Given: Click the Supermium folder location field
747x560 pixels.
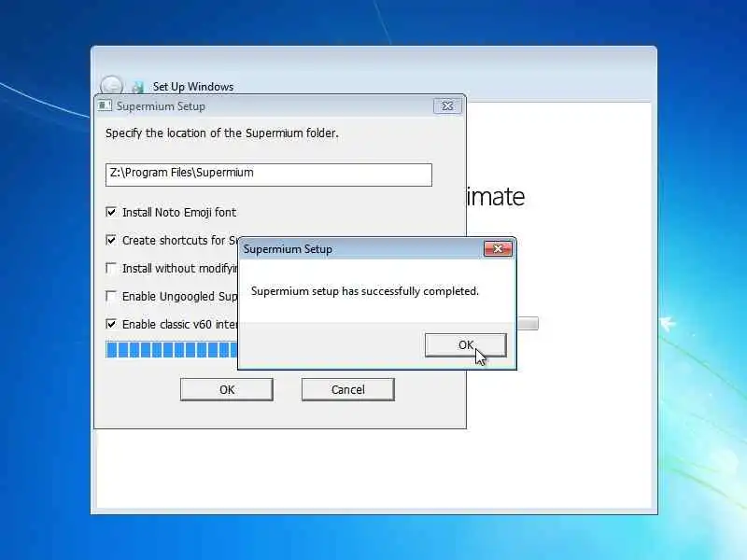Looking at the screenshot, I should point(269,175).
